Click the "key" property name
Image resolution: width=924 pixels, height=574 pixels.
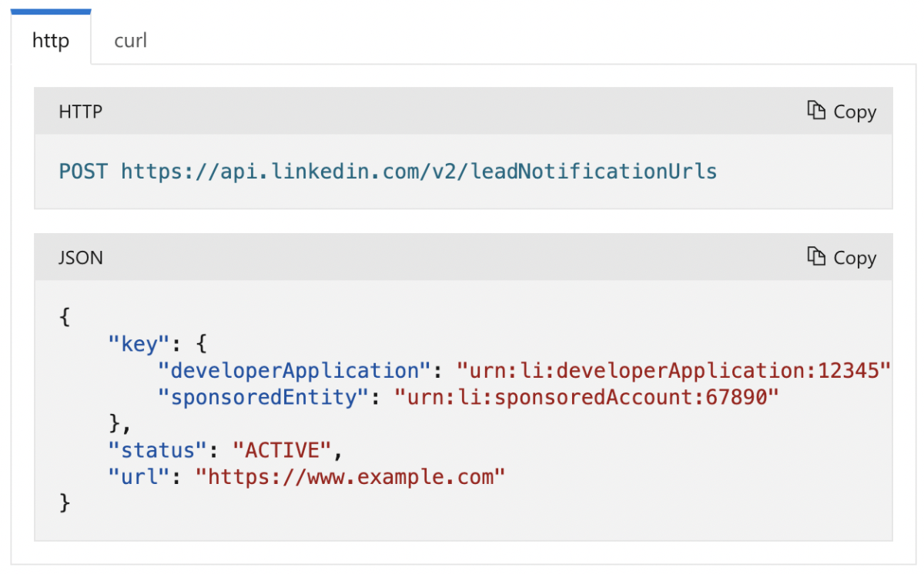click(139, 343)
